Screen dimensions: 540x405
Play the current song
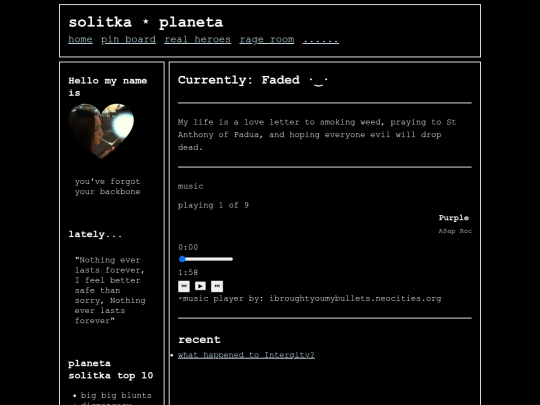200,286
